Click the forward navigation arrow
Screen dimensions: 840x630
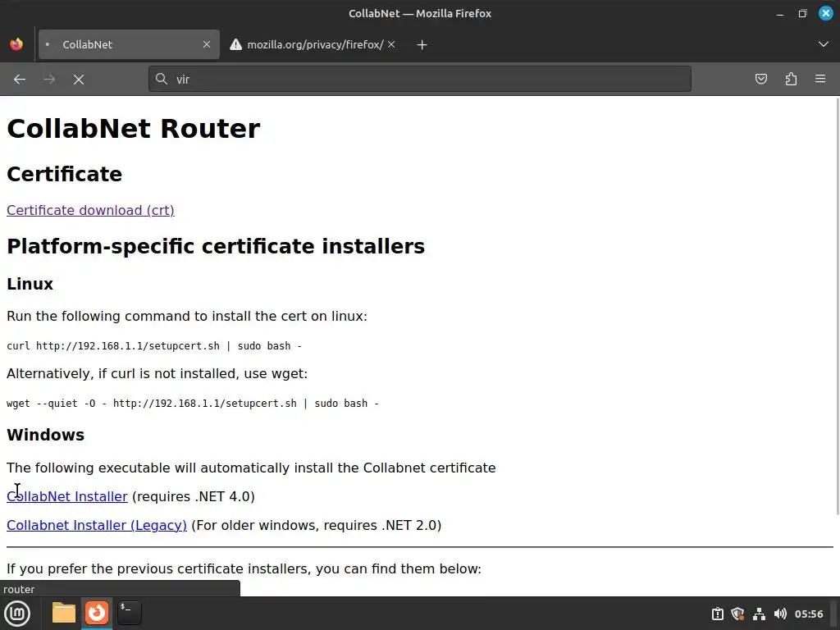49,80
